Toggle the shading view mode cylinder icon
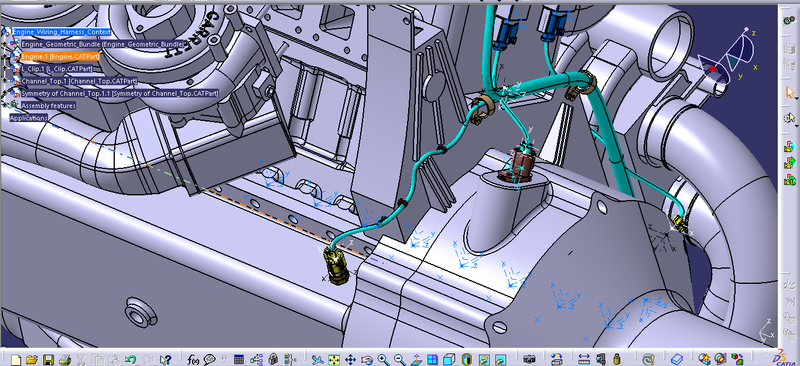 [x=467, y=359]
